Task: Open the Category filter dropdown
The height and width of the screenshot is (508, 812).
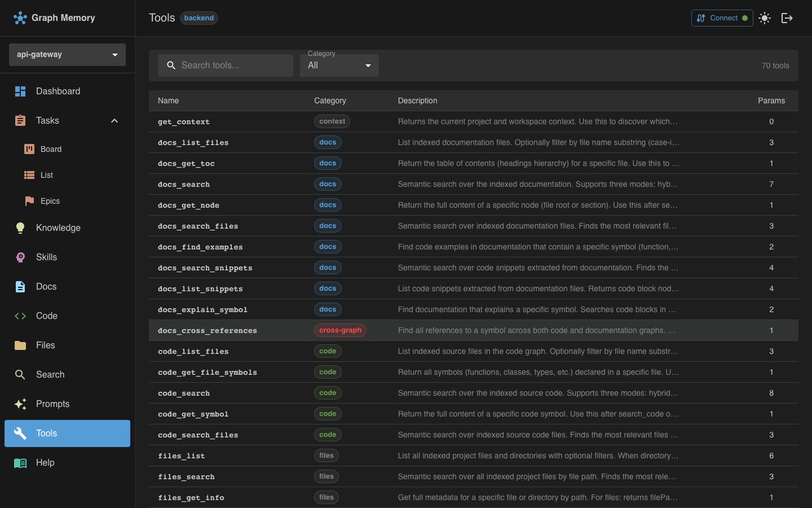Action: pyautogui.click(x=339, y=65)
